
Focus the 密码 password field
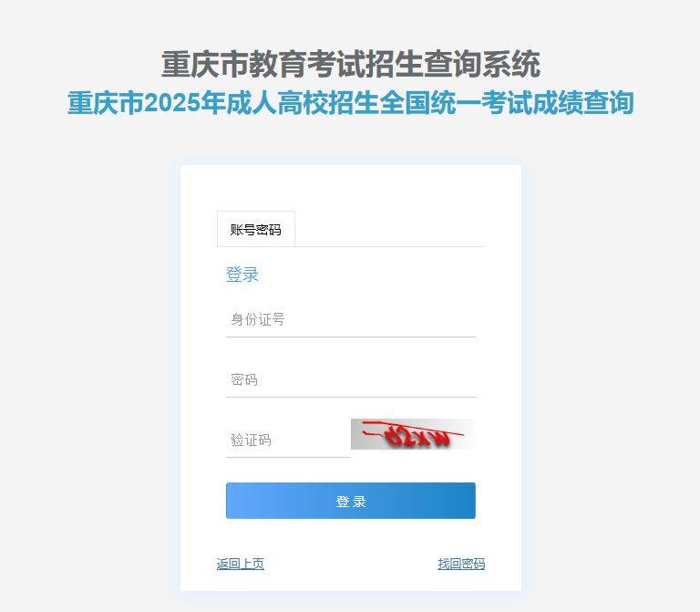coord(351,379)
